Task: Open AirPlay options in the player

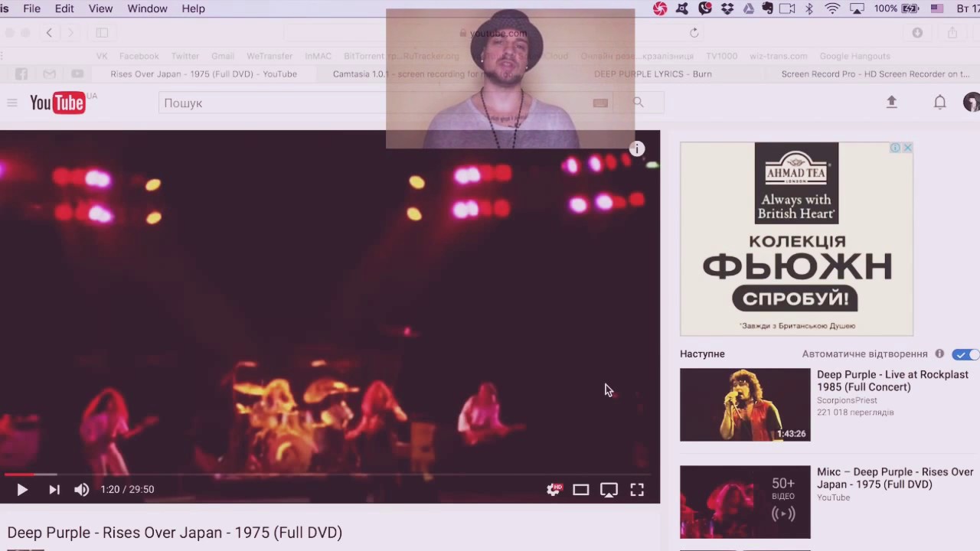Action: click(x=609, y=490)
